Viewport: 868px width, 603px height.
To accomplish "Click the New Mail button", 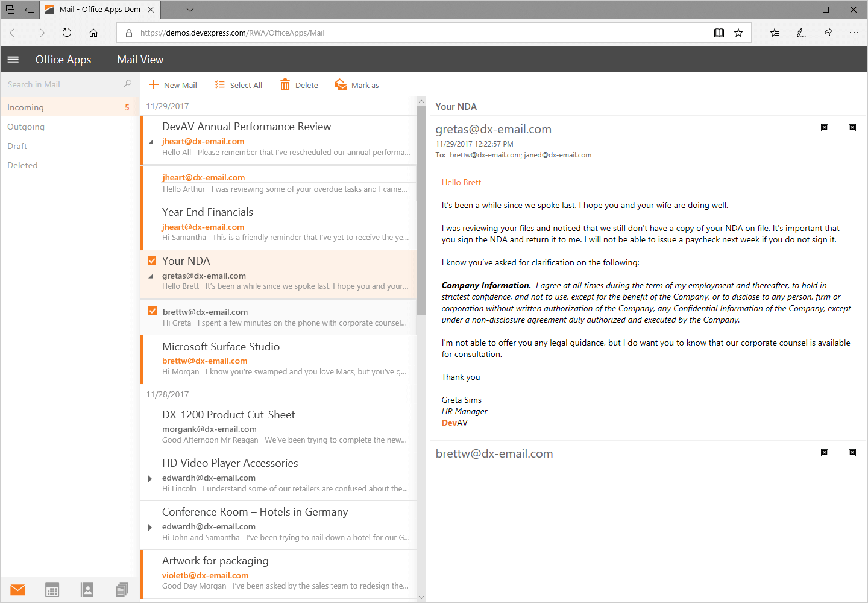I will click(173, 84).
